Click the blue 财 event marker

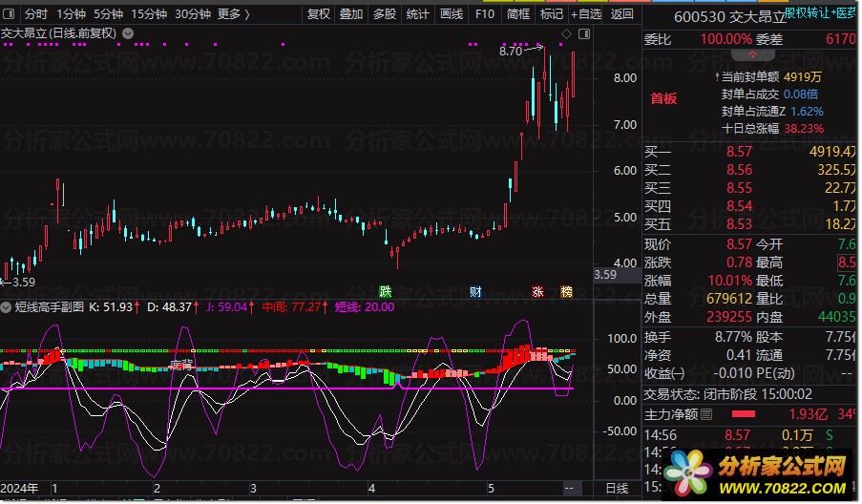[475, 291]
